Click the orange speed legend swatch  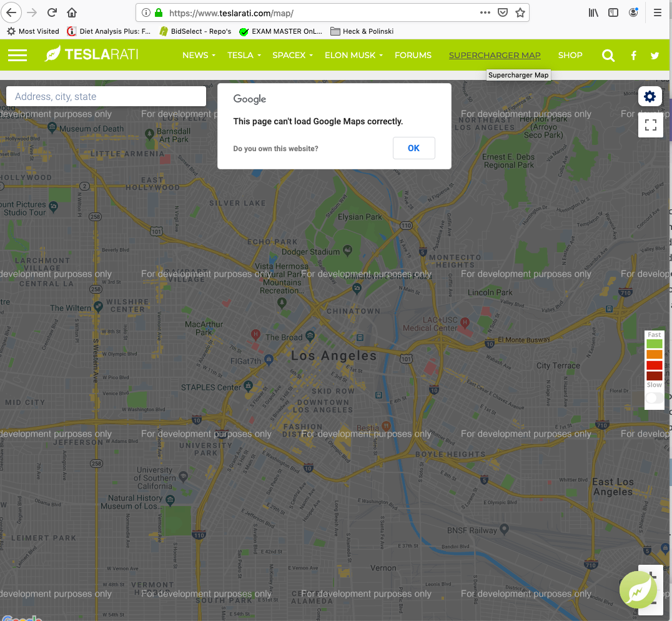(x=654, y=354)
